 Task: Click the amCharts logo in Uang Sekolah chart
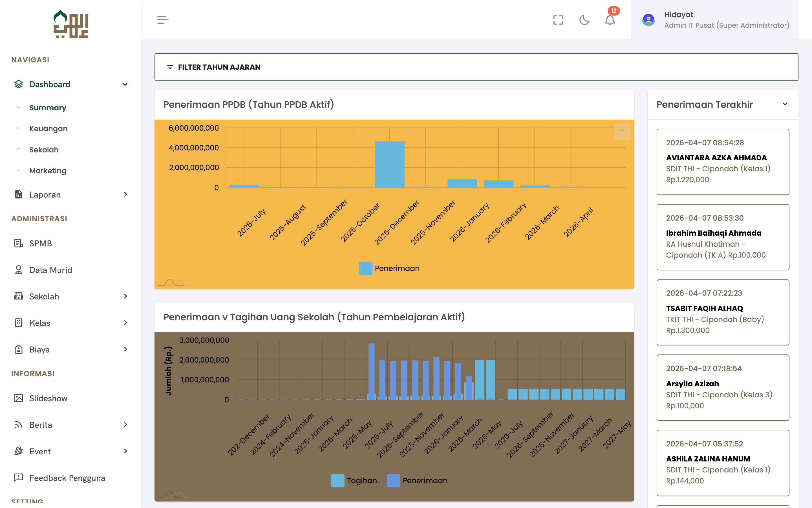tap(173, 495)
